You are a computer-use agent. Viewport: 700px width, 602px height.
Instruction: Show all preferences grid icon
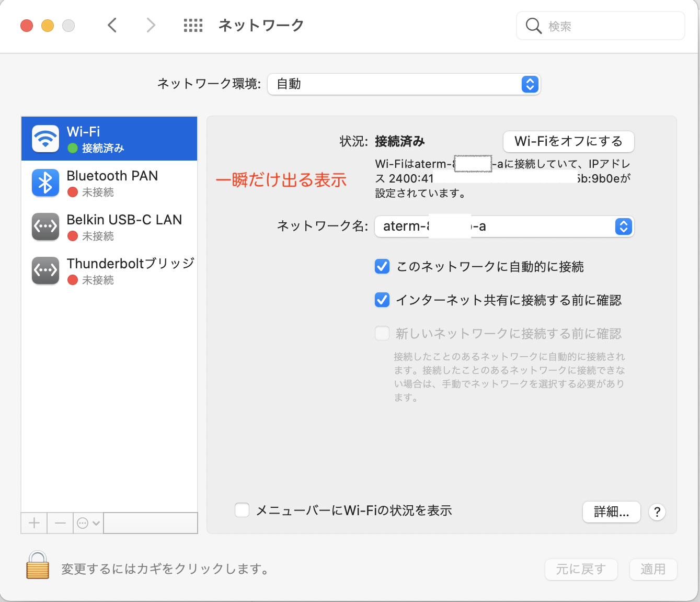click(193, 25)
